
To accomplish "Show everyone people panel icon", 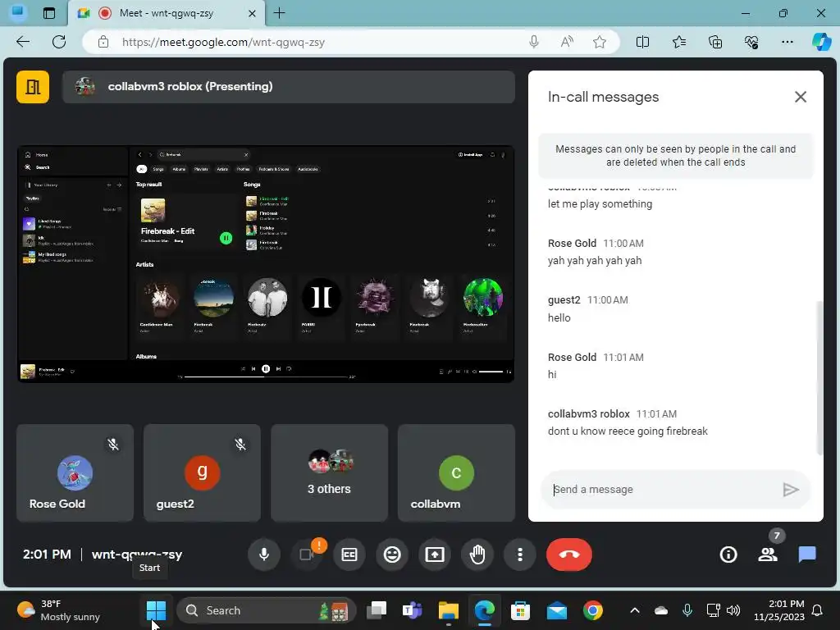I will 768,555.
